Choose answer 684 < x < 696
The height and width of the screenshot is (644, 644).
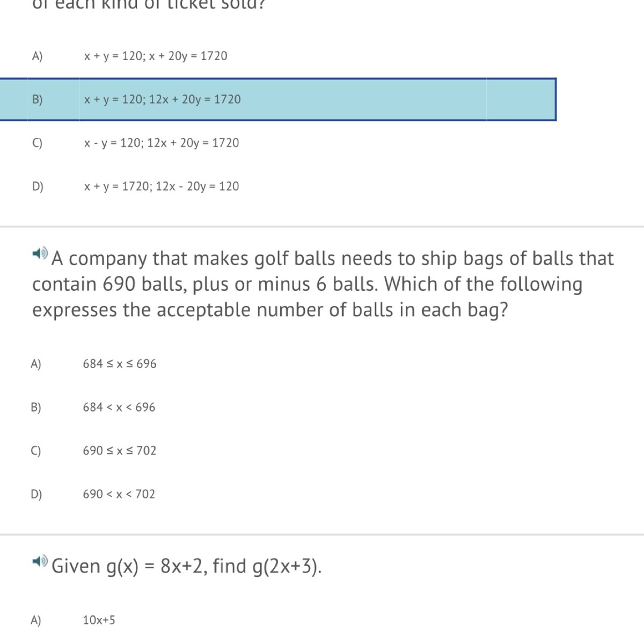point(119,407)
